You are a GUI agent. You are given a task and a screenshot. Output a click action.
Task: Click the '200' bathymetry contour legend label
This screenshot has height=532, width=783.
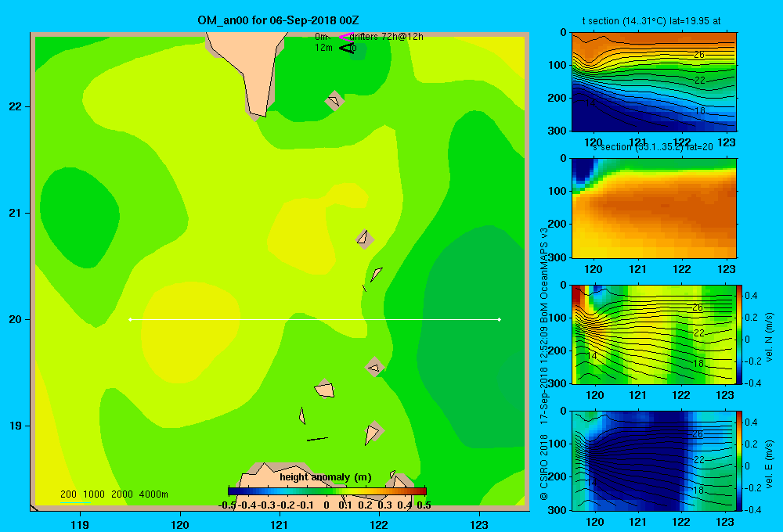pyautogui.click(x=68, y=494)
